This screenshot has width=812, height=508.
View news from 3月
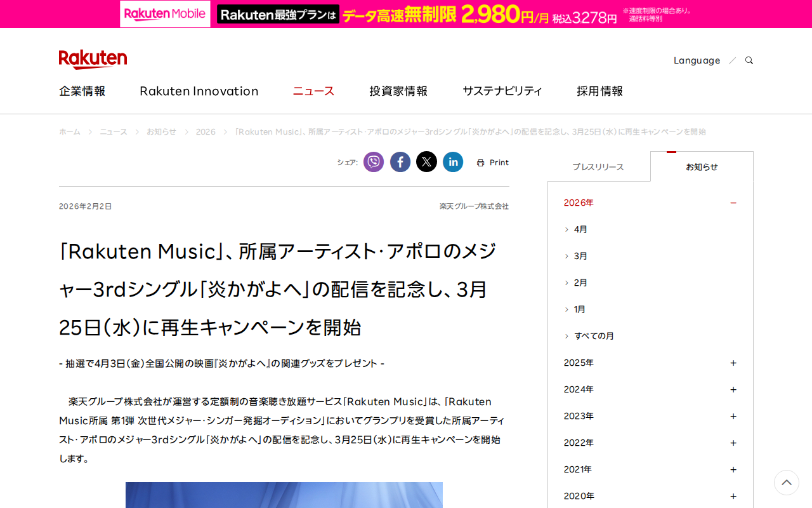[x=579, y=256]
